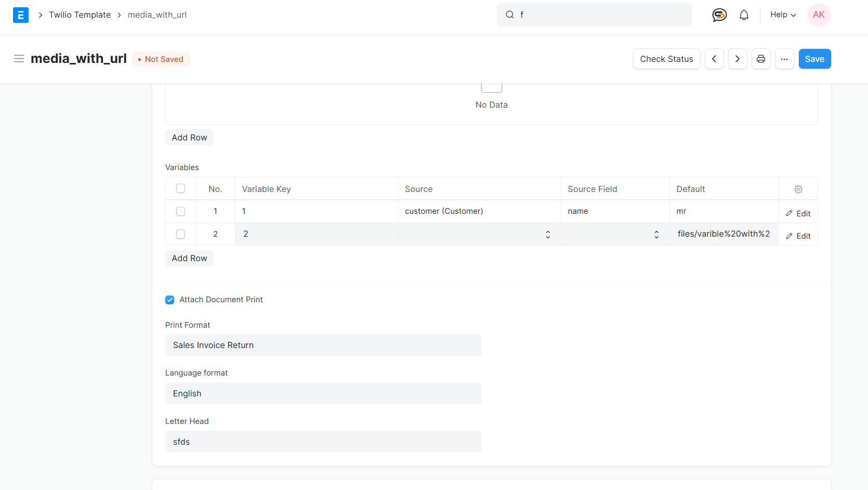
Task: Open Source Field dropdown in row 2
Action: (x=614, y=235)
